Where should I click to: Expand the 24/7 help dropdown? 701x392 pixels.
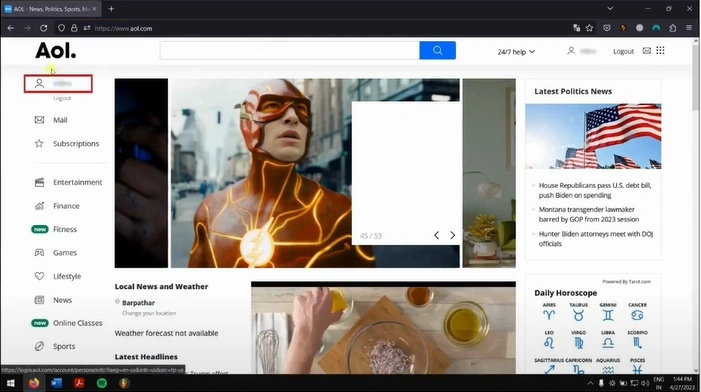(x=516, y=52)
